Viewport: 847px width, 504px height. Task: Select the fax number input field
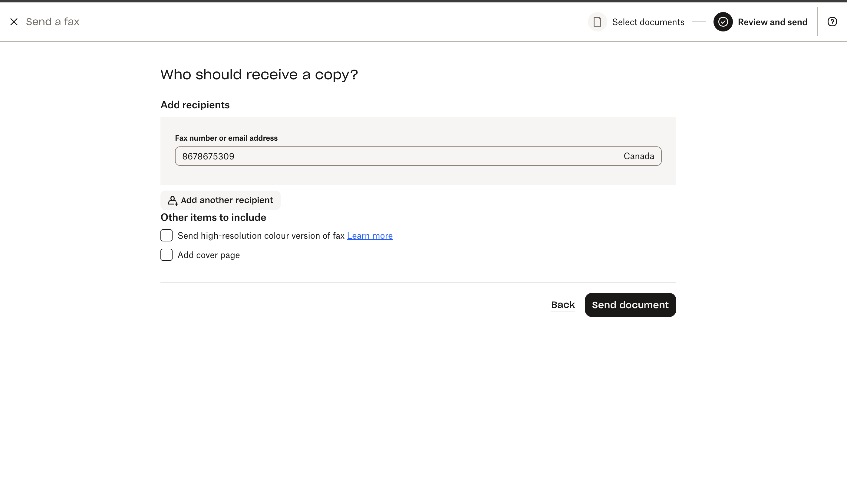(x=374, y=156)
